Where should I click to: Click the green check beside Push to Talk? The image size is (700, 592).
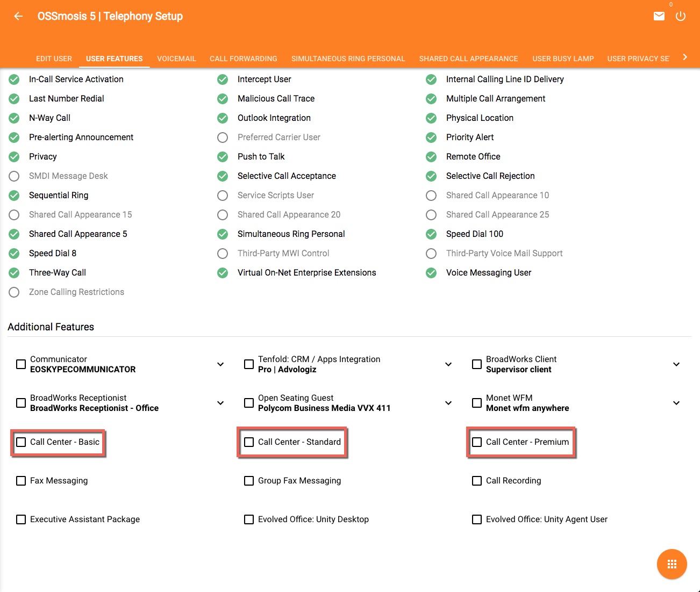pyautogui.click(x=223, y=157)
